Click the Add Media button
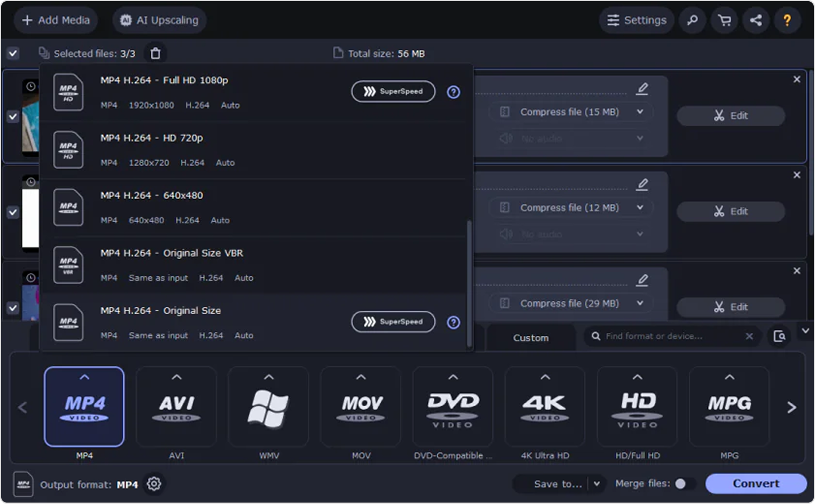The image size is (815, 504). click(56, 20)
